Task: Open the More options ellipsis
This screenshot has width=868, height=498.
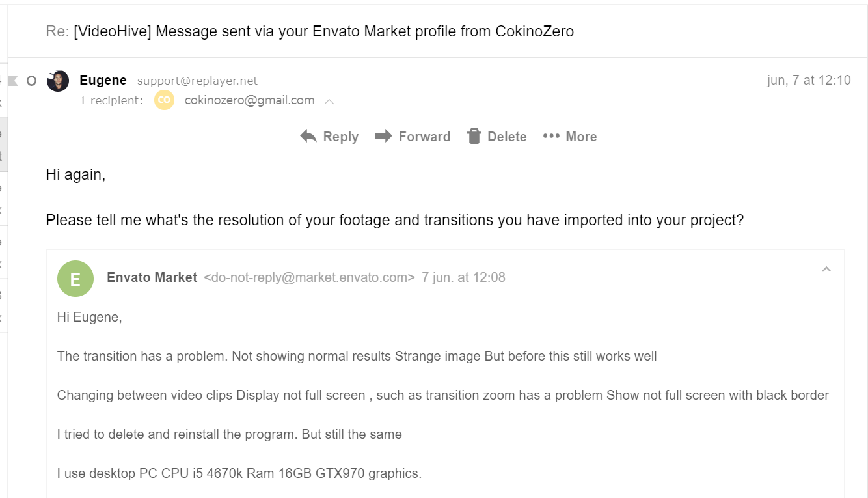Action: point(551,136)
